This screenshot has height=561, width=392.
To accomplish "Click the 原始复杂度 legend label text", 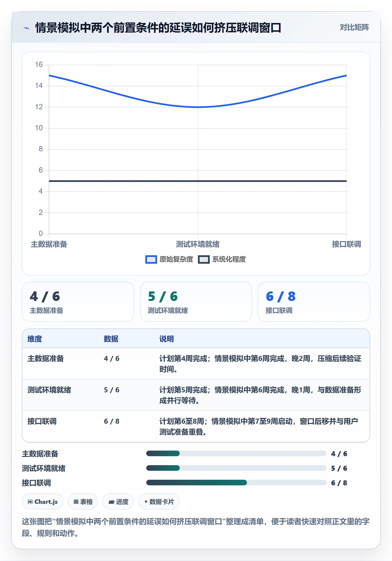I will pos(176,259).
